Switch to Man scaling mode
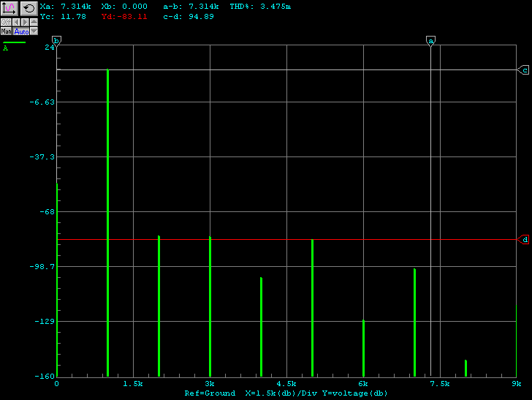This screenshot has width=532, height=400. click(x=6, y=31)
